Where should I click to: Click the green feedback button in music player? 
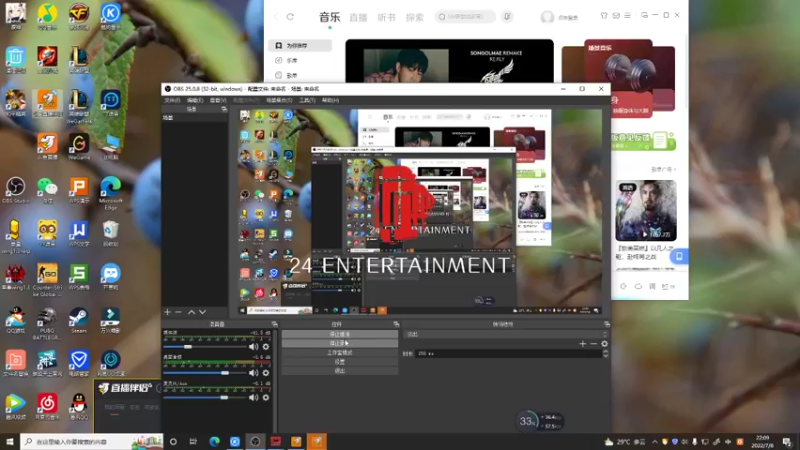point(644,141)
